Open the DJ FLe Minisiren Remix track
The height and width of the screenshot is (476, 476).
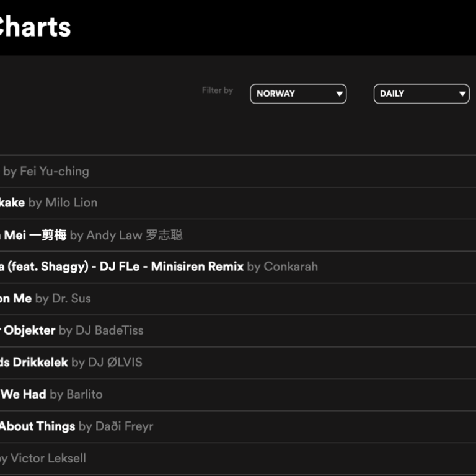click(x=121, y=267)
